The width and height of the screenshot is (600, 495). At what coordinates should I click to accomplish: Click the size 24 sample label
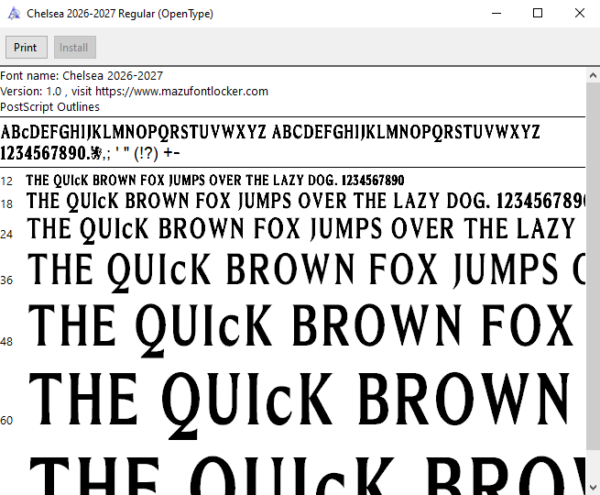(7, 234)
